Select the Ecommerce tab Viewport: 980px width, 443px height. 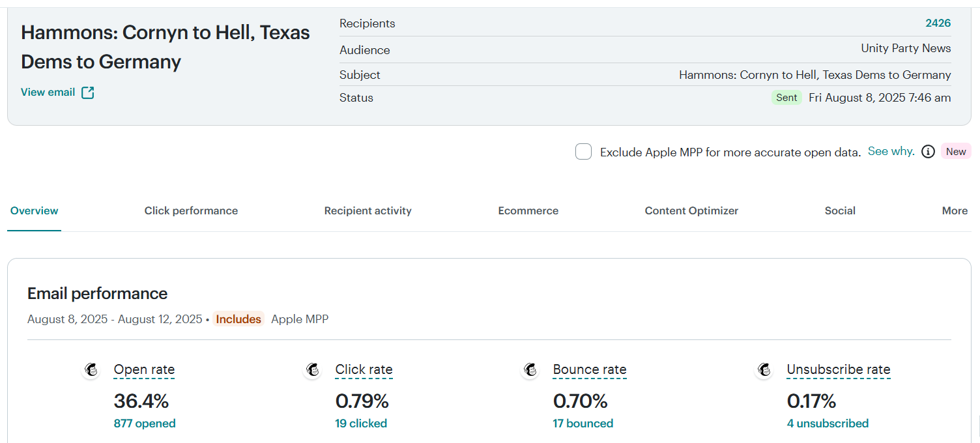pos(528,210)
